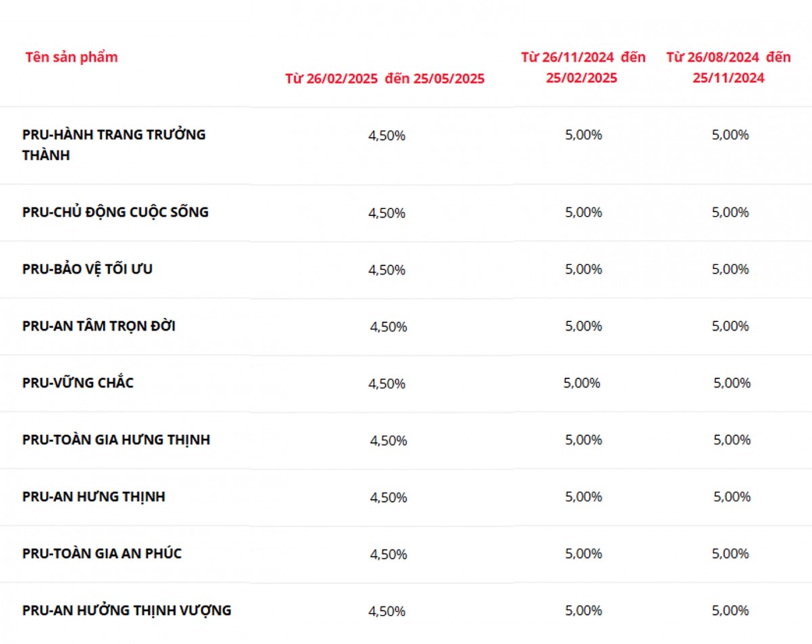The height and width of the screenshot is (644, 812).
Task: Select last-column 5,00% for PRU-TOÀN GIA AN PHÚC
Action: pyautogui.click(x=730, y=553)
